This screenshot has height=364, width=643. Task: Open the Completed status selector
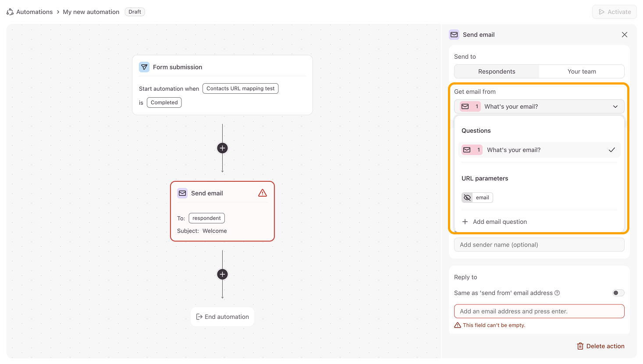(x=164, y=102)
